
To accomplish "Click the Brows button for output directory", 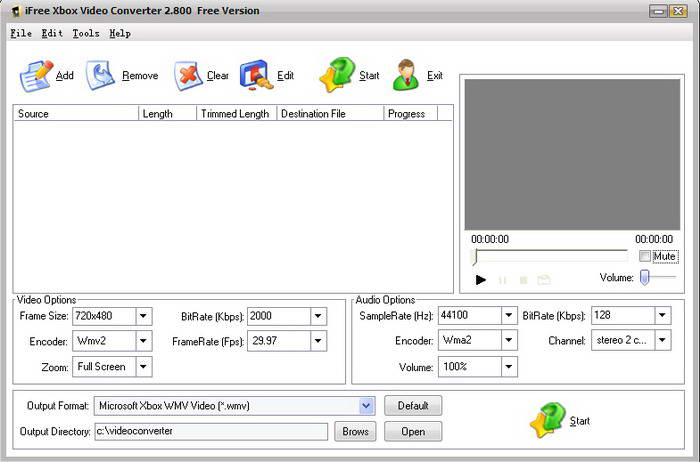I will tap(355, 432).
